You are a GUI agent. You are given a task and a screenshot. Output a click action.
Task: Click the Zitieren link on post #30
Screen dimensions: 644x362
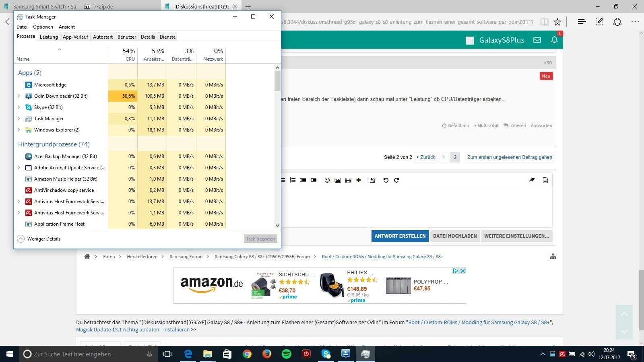pyautogui.click(x=515, y=125)
